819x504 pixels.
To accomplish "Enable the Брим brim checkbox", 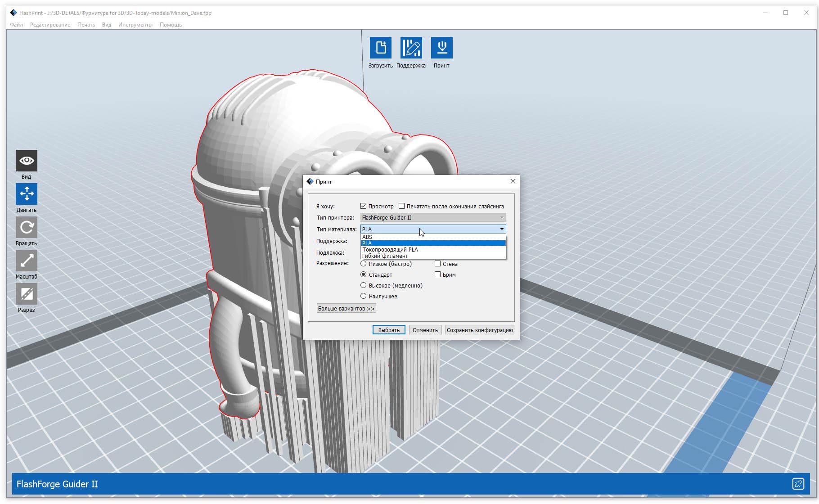I will pyautogui.click(x=437, y=274).
